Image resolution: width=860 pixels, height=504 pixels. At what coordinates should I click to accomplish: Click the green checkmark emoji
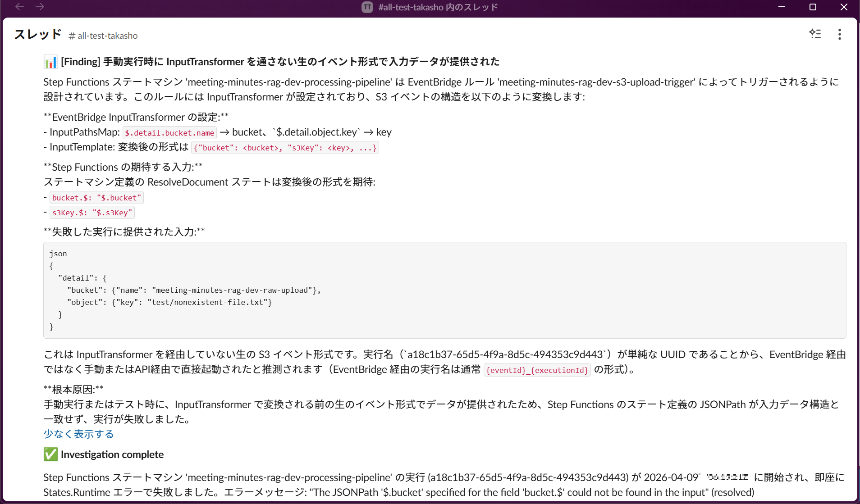pyautogui.click(x=50, y=454)
